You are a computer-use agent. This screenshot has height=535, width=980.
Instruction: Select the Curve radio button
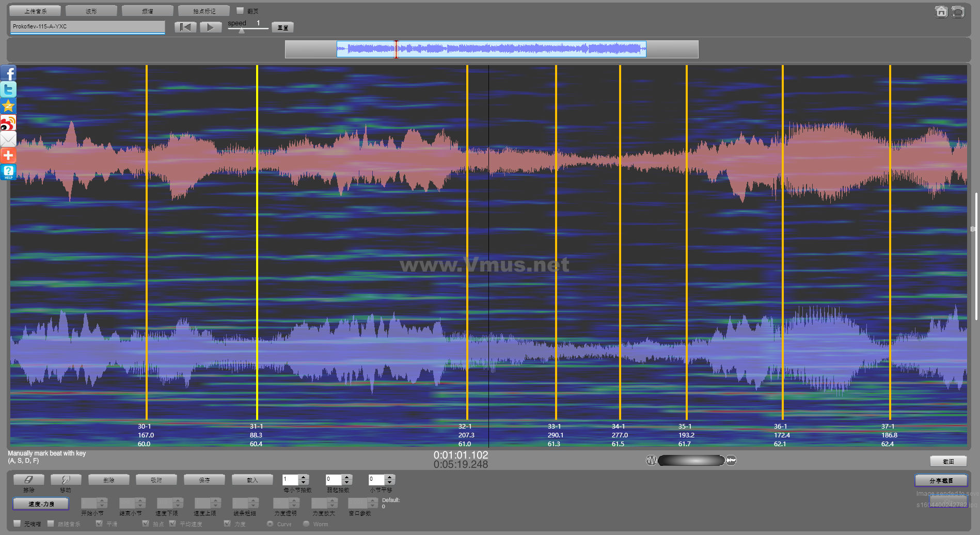pos(270,524)
